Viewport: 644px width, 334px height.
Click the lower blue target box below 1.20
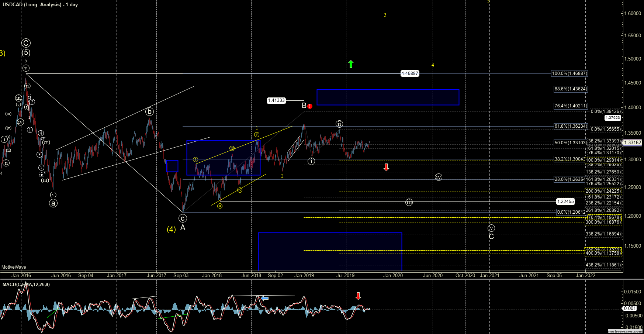[x=330, y=251]
